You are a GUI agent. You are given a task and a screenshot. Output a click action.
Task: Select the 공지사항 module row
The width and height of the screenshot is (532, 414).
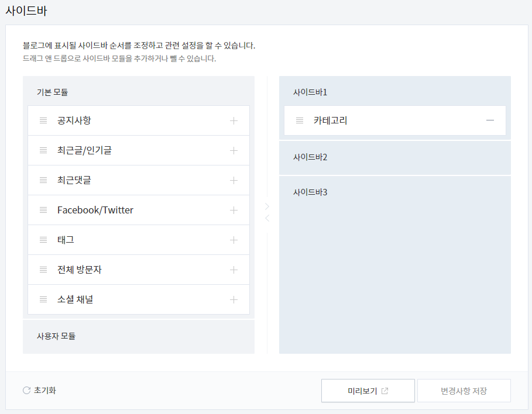click(x=139, y=120)
